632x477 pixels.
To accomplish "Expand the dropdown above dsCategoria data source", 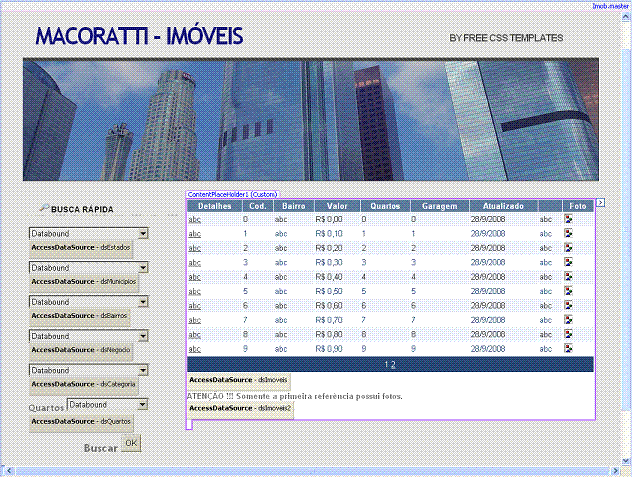I will pyautogui.click(x=143, y=370).
